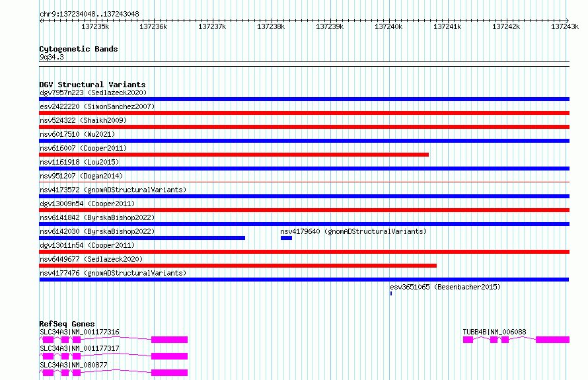The width and height of the screenshot is (588, 380).
Task: Click the large exon of SLC34A3 NM_080877
Action: click(x=170, y=373)
